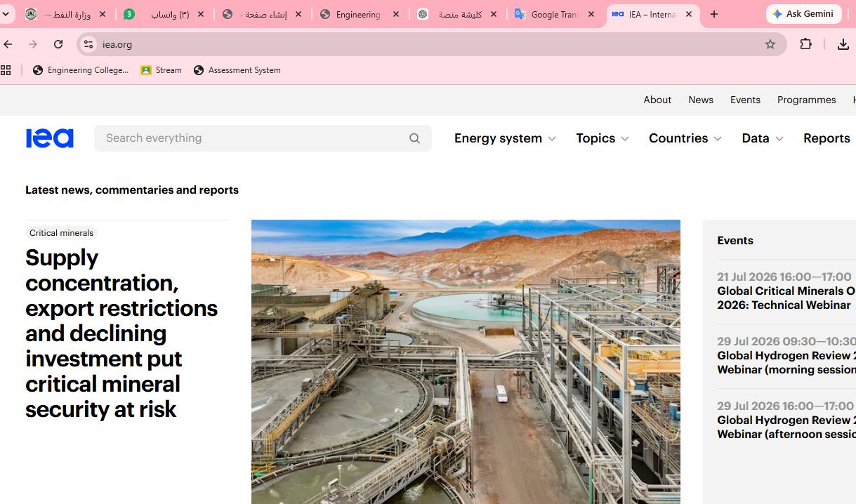Open the Countries dropdown menu

[x=685, y=138]
